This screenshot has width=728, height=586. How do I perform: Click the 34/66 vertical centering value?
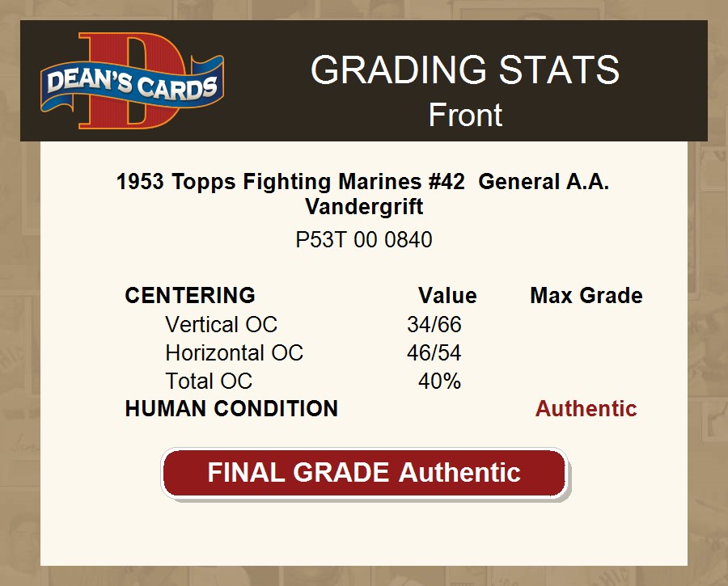[x=434, y=325]
